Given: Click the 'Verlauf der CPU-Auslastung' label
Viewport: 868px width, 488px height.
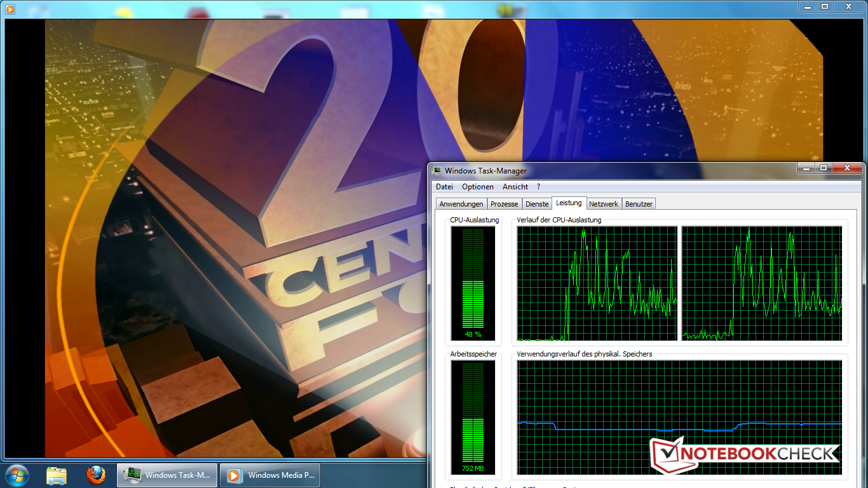Looking at the screenshot, I should (x=559, y=220).
